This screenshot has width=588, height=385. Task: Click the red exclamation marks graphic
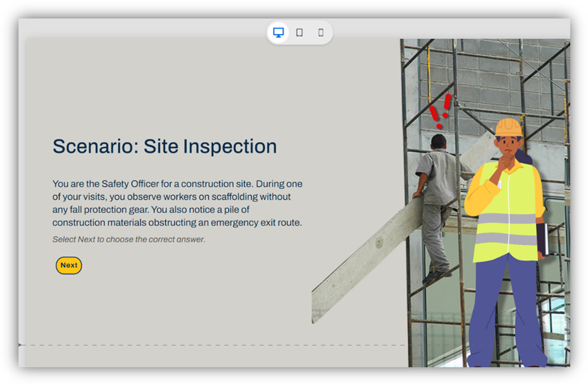tap(440, 112)
